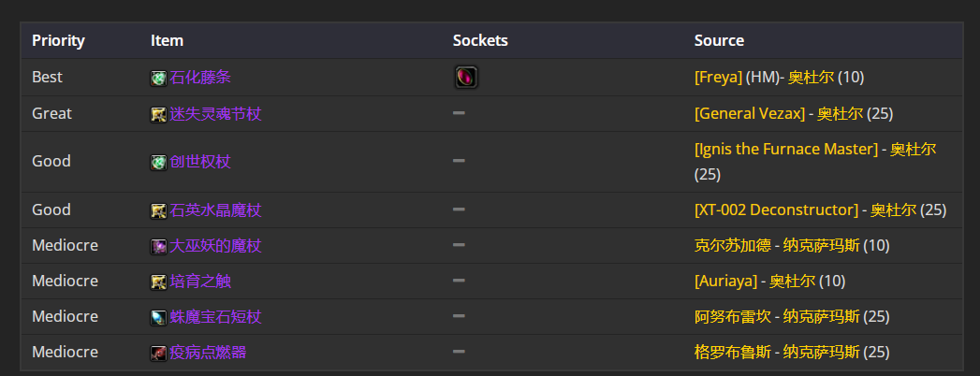Open the [General Vezax] source link

750,113
